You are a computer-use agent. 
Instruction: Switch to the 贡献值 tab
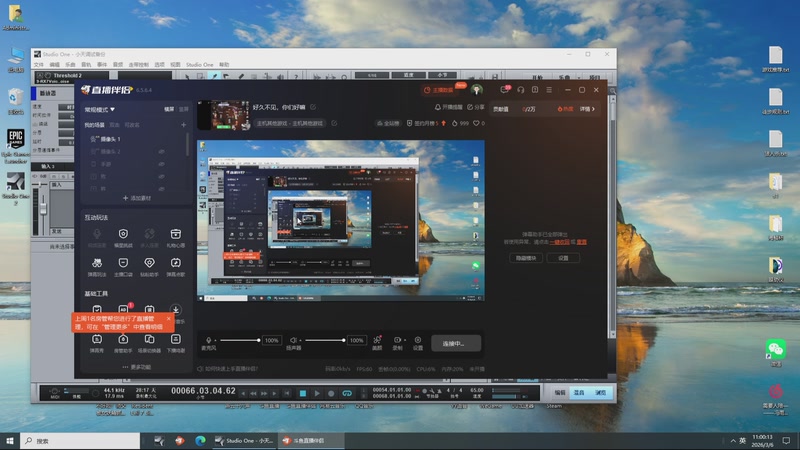[501, 109]
